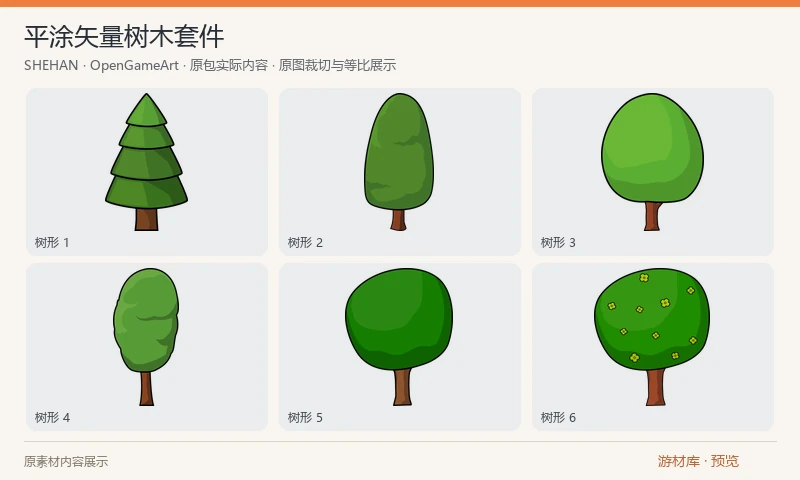Click the 游材库 · 预览 footer label
Screen dimensions: 800x480
pos(698,461)
